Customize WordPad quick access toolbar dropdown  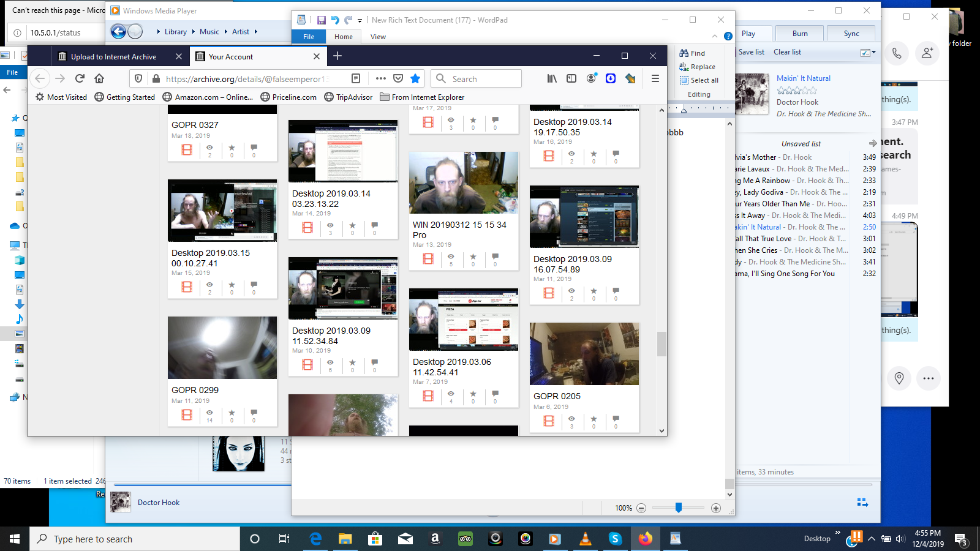360,20
